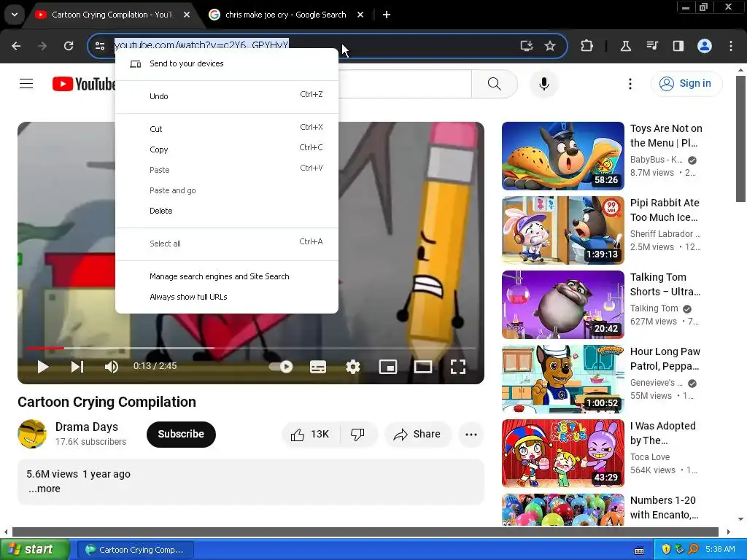This screenshot has width=747, height=560.
Task: Open more actions under the video
Action: tap(471, 435)
